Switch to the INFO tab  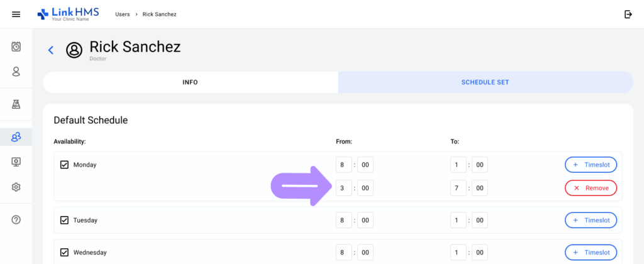[x=191, y=82]
